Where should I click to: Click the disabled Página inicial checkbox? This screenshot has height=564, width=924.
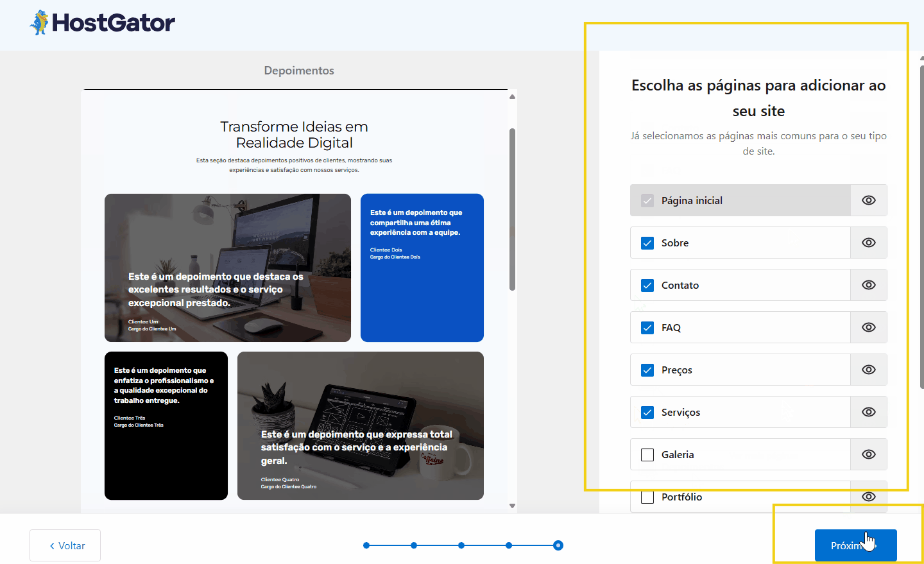(x=647, y=201)
